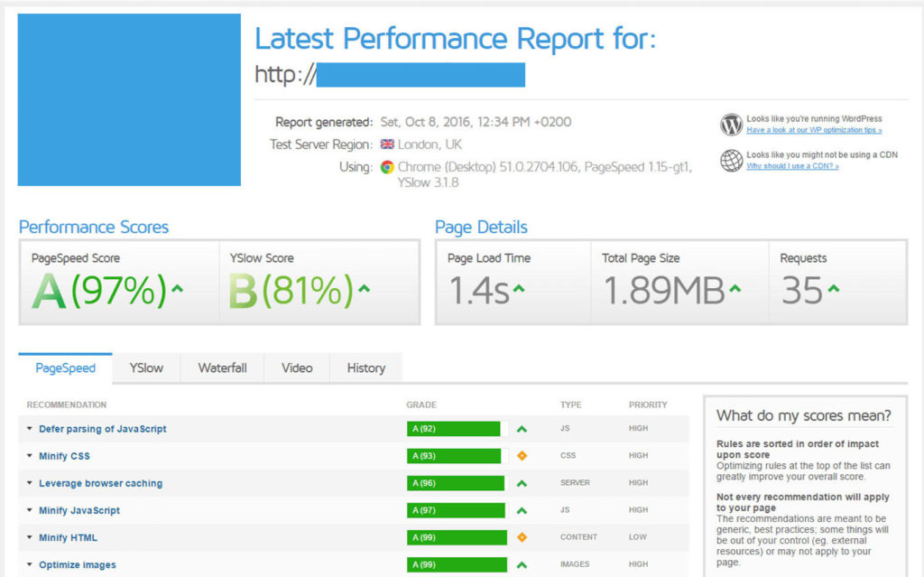Switch to the YSlow tab
The width and height of the screenshot is (924, 577).
point(146,368)
